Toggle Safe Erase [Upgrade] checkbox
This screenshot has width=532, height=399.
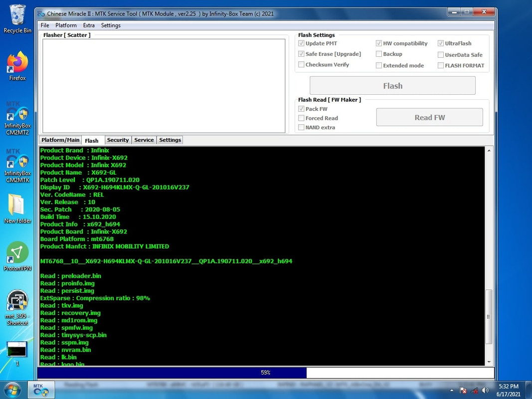click(x=301, y=53)
